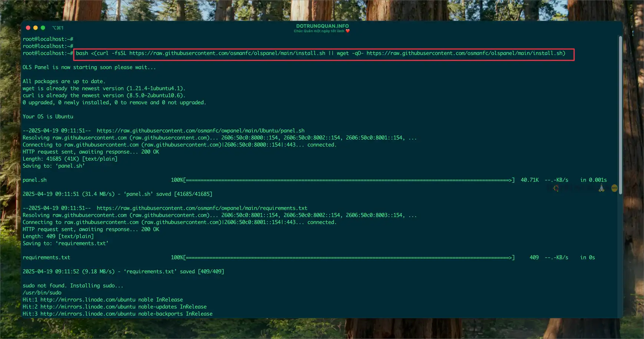Screen dimensions: 644x339
Task: Click "Saving to: 'requirements.txt'" line
Action: pyautogui.click(x=66, y=243)
